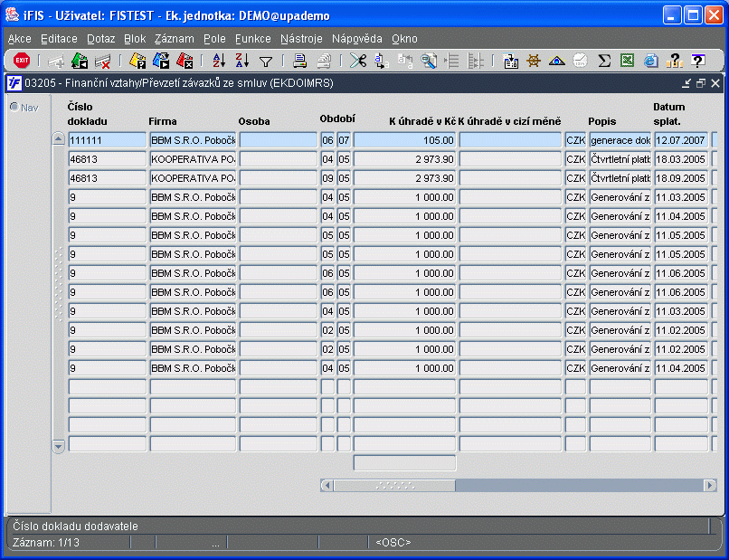Click the calendar import icon with down arrow

coord(511,61)
